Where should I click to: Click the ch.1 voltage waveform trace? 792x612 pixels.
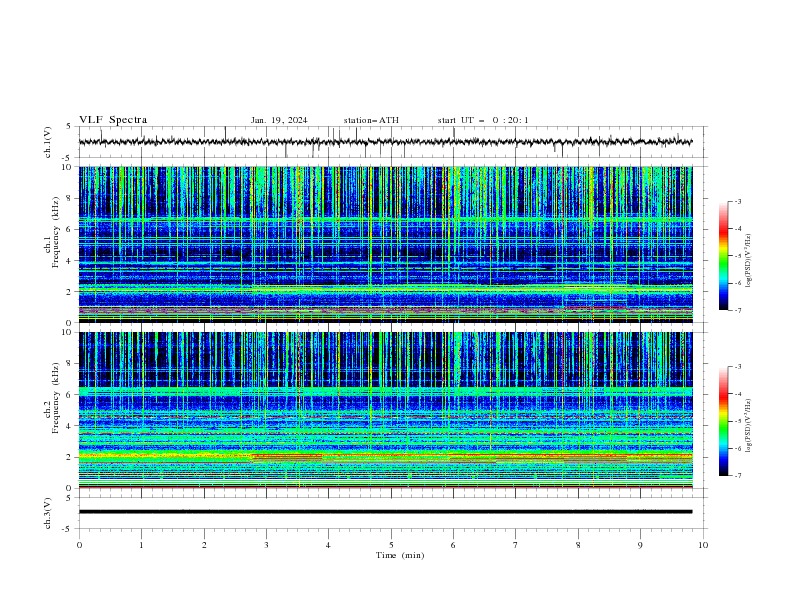385,142
